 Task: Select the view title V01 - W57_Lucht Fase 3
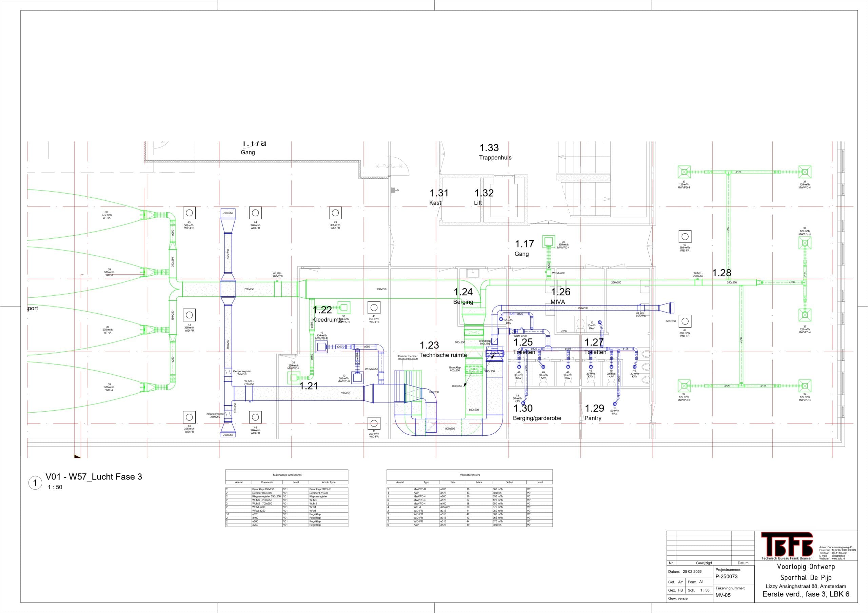94,477
